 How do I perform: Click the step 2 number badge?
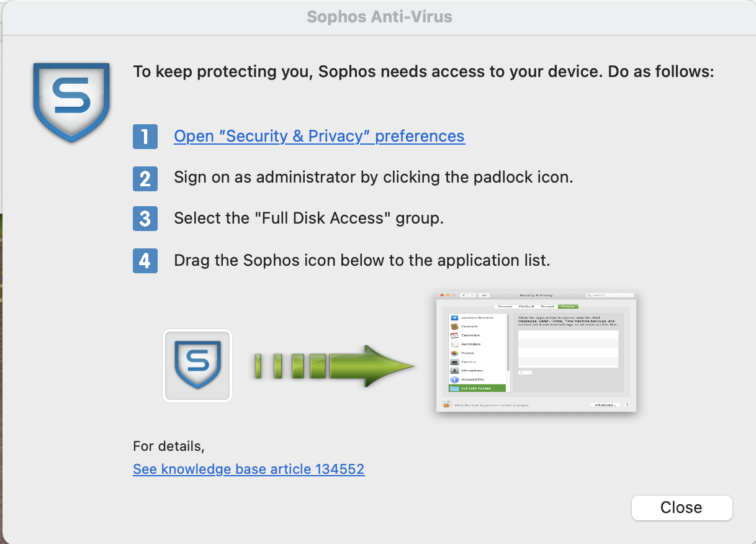(145, 178)
